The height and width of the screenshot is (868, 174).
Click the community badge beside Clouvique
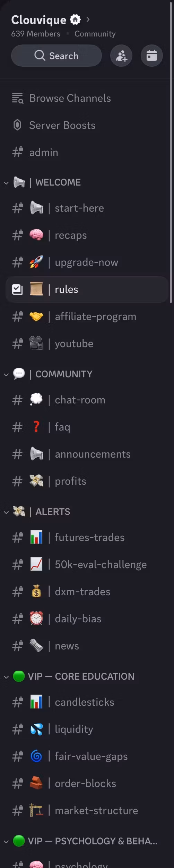click(x=75, y=19)
